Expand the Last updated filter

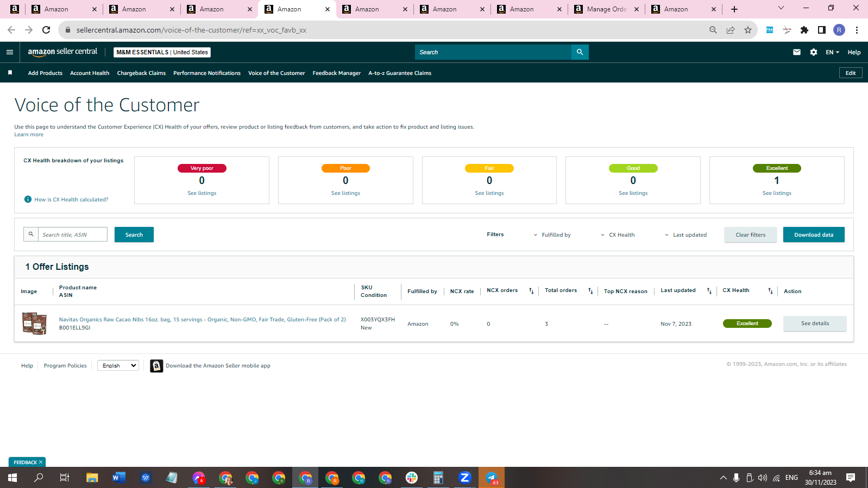686,235
